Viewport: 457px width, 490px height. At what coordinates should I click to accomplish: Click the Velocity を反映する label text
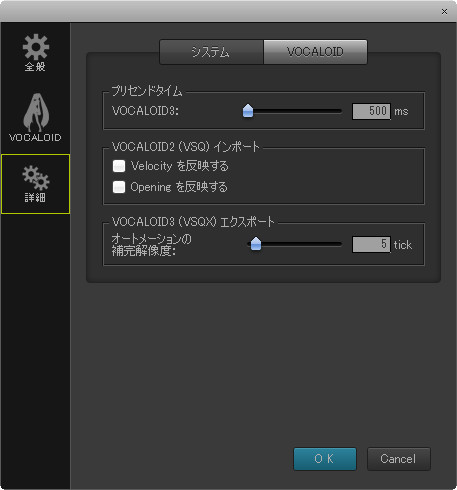180,166
